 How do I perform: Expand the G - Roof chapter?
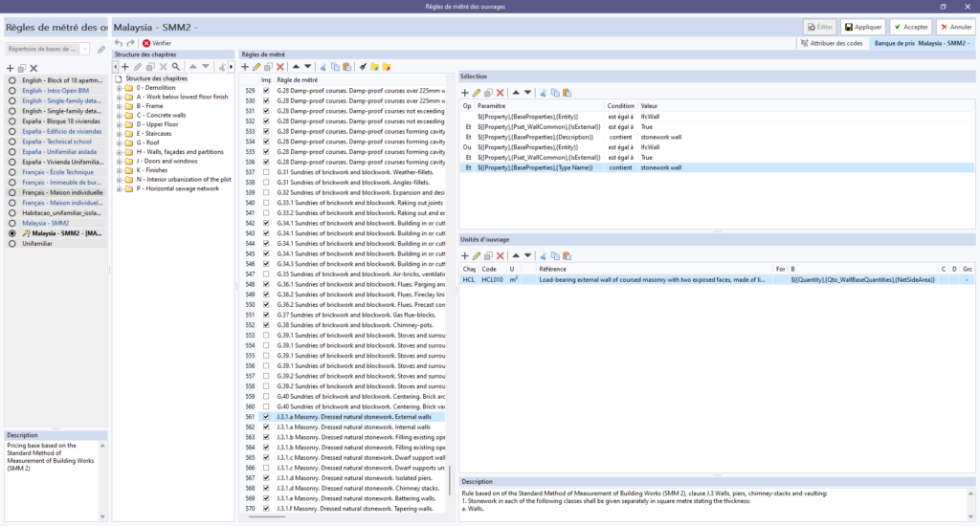[x=119, y=143]
